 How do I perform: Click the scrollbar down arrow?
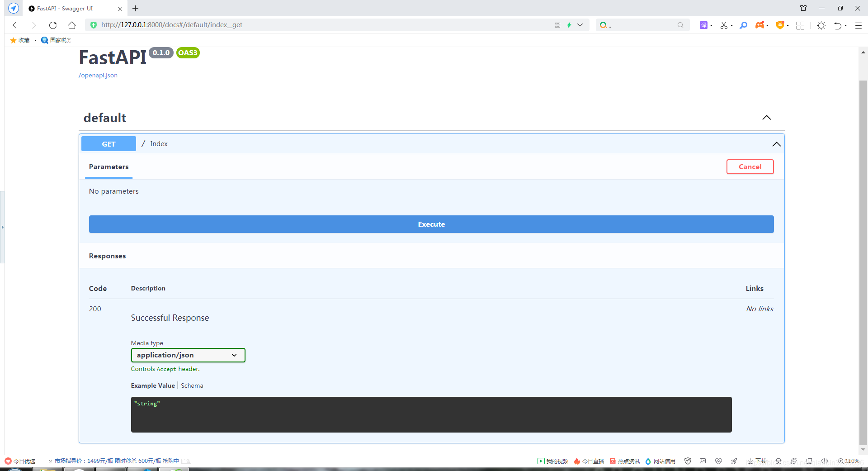[x=863, y=450]
